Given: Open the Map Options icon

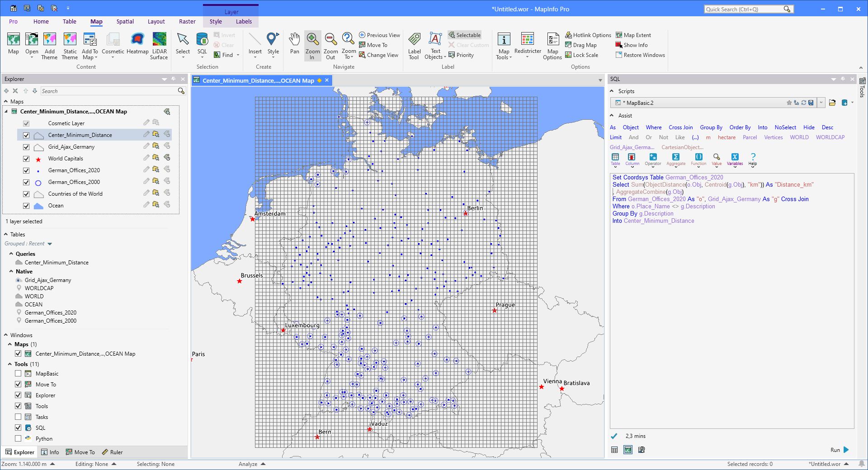Looking at the screenshot, I should click(552, 46).
